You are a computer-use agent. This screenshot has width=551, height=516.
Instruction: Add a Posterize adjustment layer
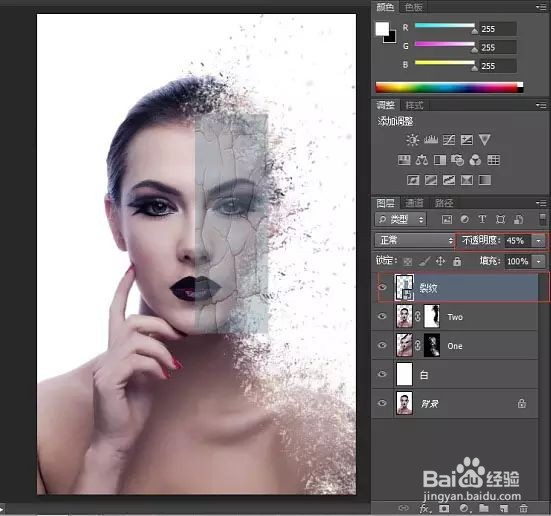point(431,180)
